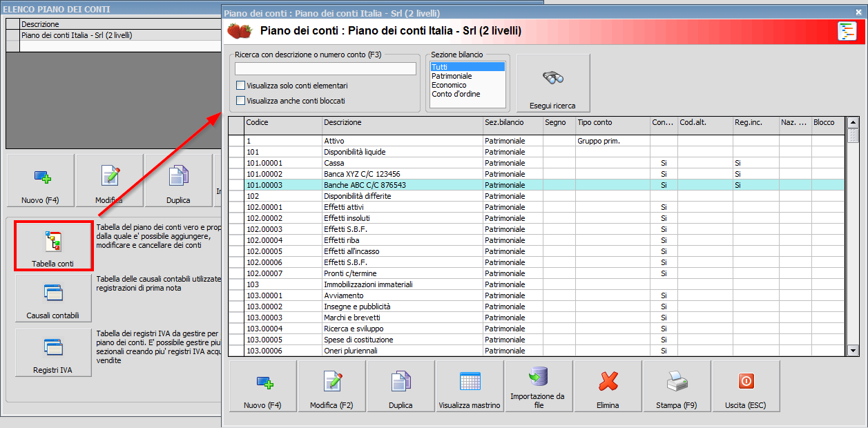Click code cell 102.00003
The width and height of the screenshot is (868, 428).
283,229
